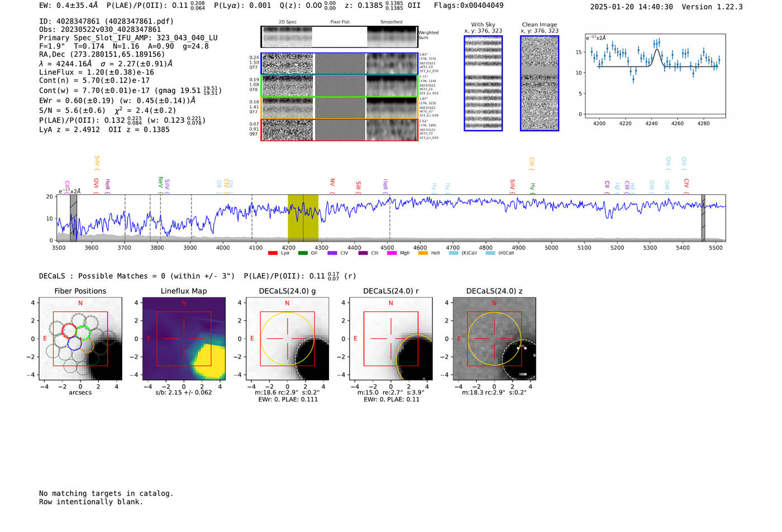The width and height of the screenshot is (782, 532).
Task: Click the orange-bordered 2D Spec row
Action: 339,108
